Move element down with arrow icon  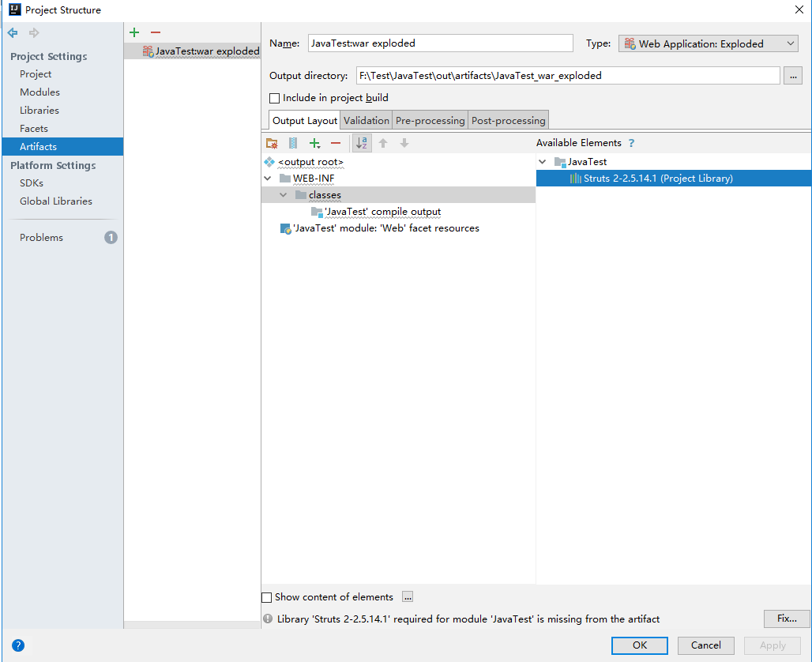pos(404,144)
